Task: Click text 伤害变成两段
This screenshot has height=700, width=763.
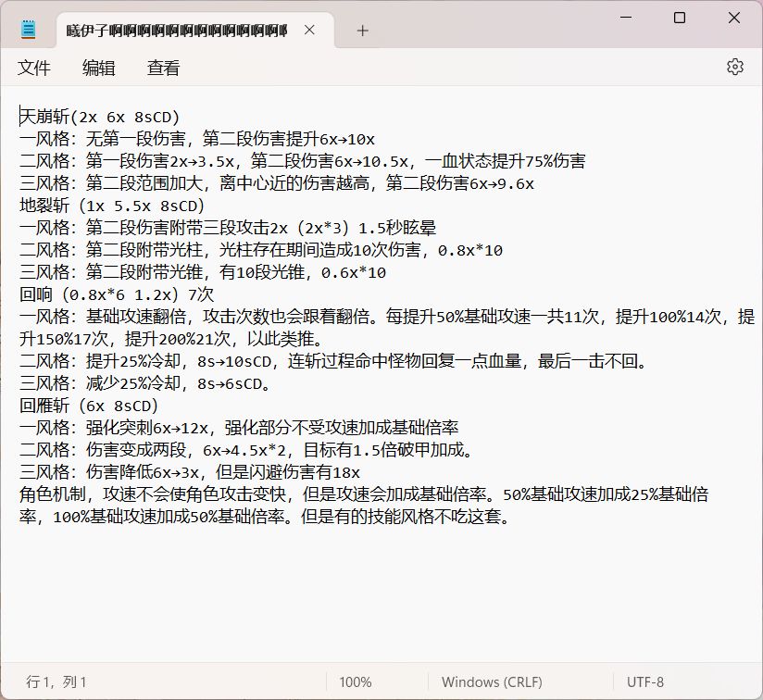Action: (x=136, y=450)
